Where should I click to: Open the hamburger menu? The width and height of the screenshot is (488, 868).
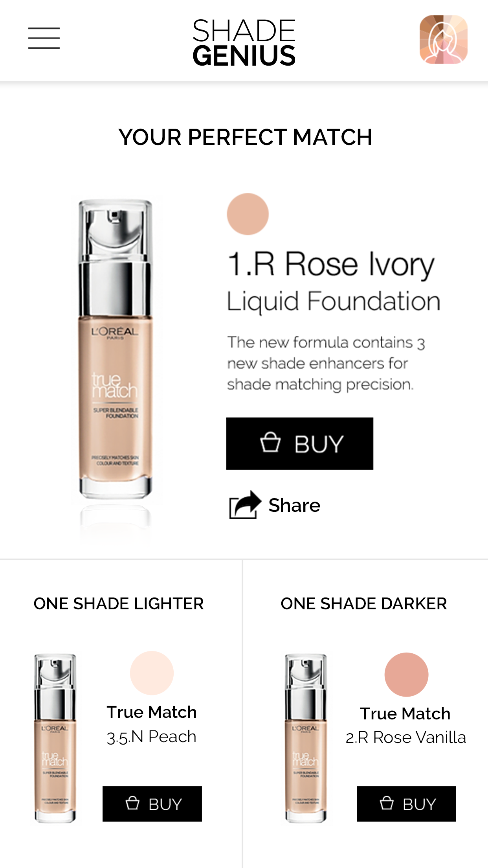(44, 38)
